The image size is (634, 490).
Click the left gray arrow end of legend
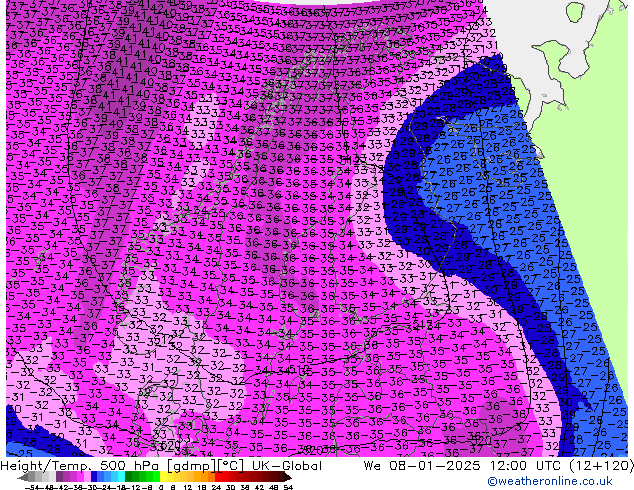click(x=23, y=477)
